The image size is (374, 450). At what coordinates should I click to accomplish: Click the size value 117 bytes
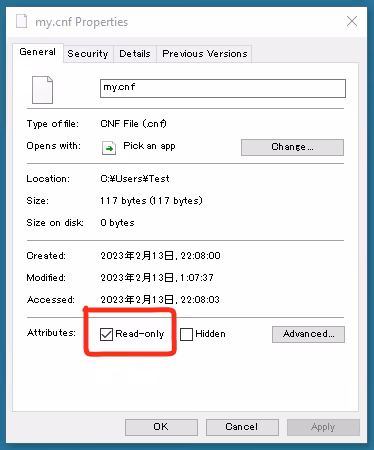pyautogui.click(x=151, y=201)
